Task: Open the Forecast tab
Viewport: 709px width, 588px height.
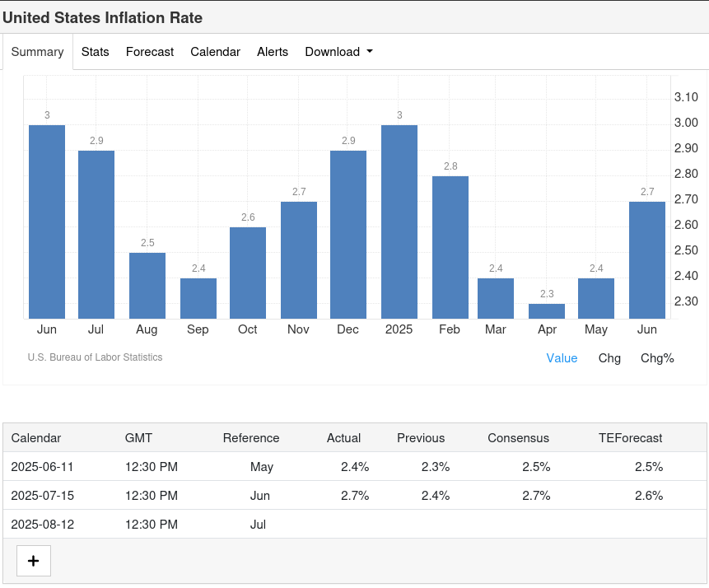Action: point(150,52)
